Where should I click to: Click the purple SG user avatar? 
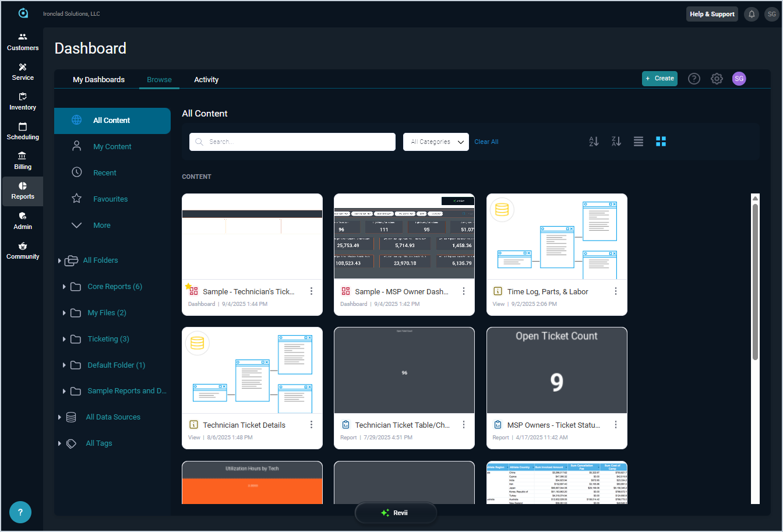pos(739,79)
